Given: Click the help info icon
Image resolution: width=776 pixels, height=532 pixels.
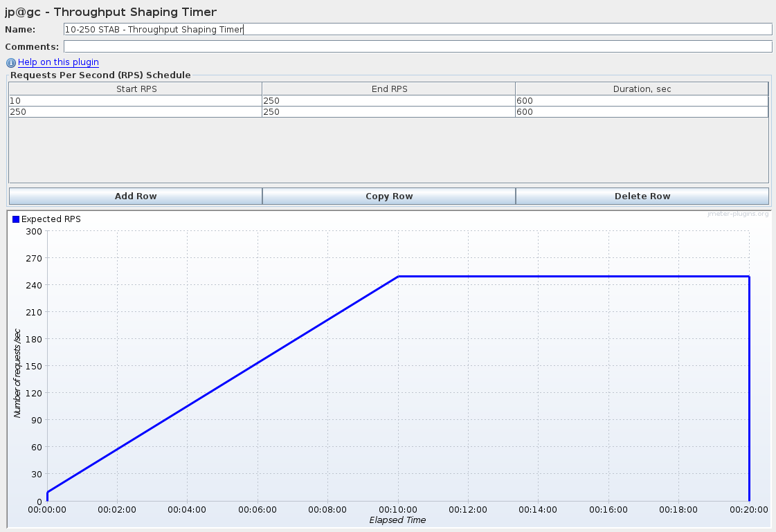Looking at the screenshot, I should (11, 62).
